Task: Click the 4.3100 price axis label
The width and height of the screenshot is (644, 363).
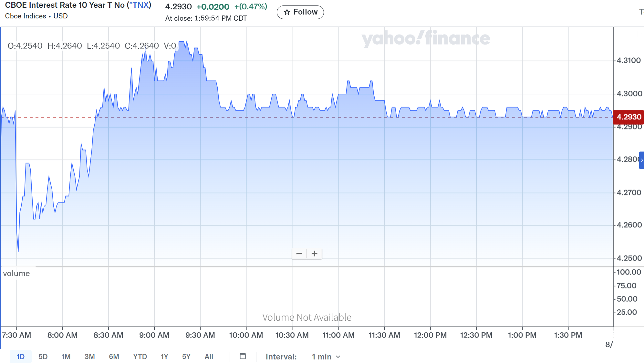Action: click(629, 60)
